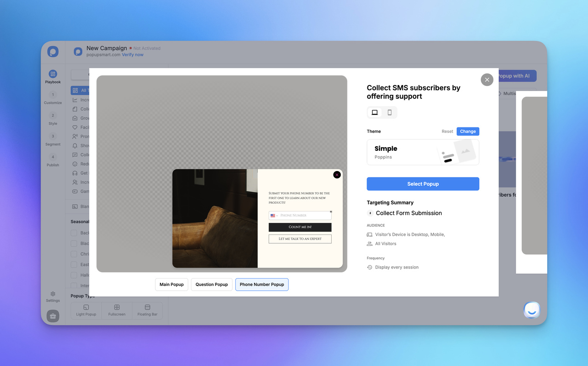Click Let Me Talk to an Expert

point(300,239)
